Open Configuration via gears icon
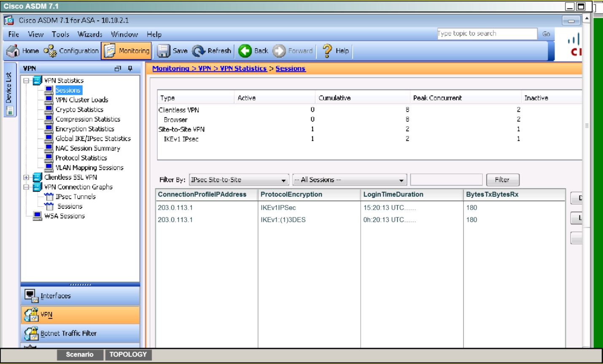Viewport: 603px width, 364px height. [50, 51]
